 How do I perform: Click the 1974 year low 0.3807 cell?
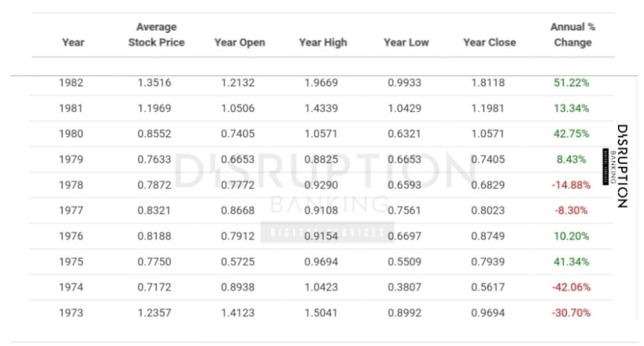pyautogui.click(x=405, y=287)
